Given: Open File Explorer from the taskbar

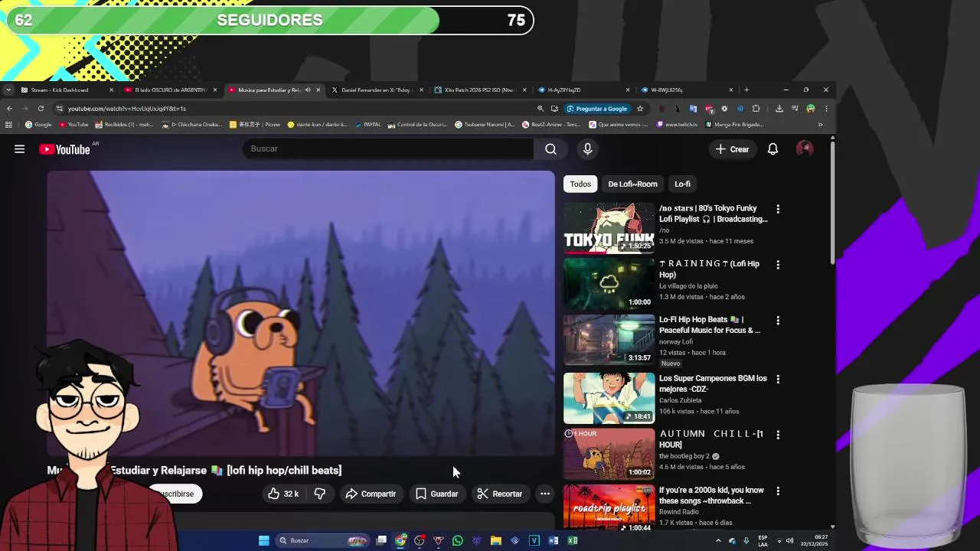Looking at the screenshot, I should pyautogui.click(x=496, y=540).
